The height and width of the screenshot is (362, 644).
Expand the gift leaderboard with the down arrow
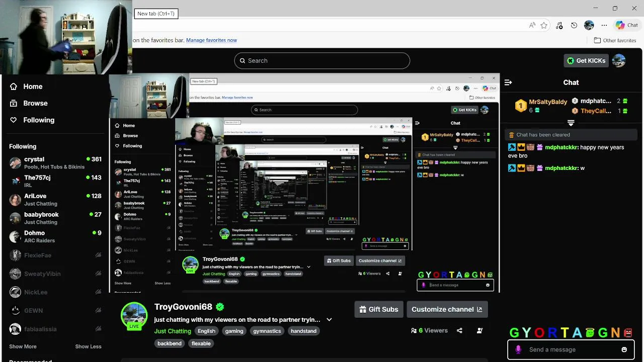click(571, 123)
